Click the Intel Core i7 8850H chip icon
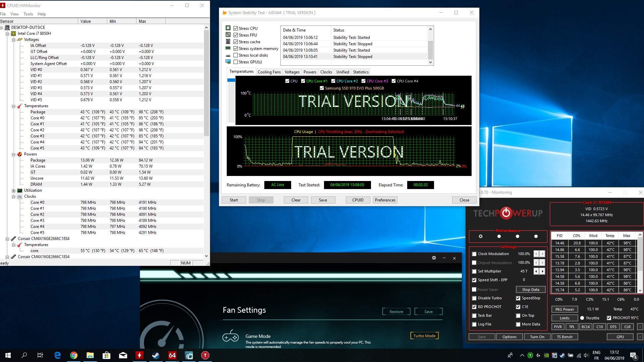The width and height of the screenshot is (644, 362). point(13,34)
